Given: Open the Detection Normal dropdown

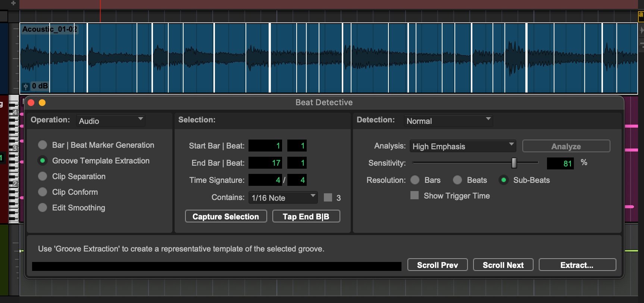Looking at the screenshot, I should point(448,121).
